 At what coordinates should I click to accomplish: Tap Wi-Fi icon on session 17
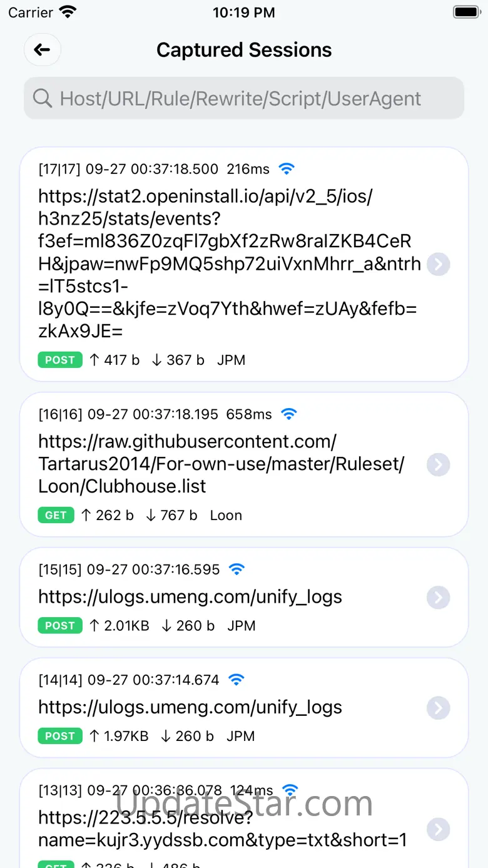click(x=286, y=168)
